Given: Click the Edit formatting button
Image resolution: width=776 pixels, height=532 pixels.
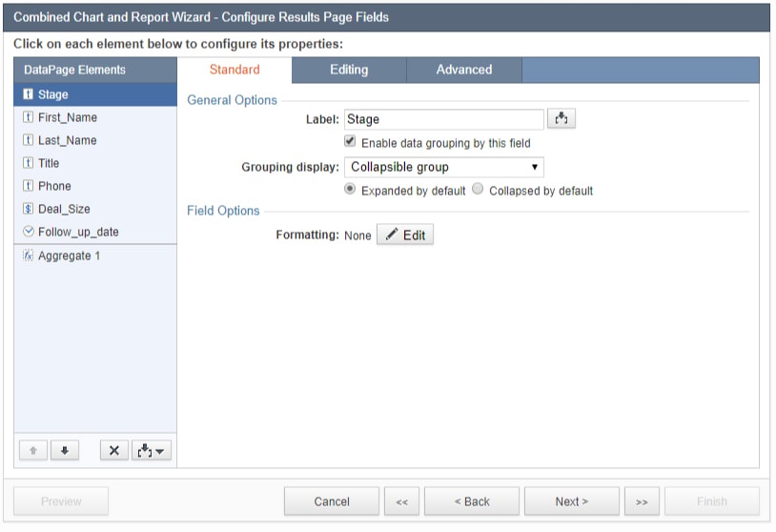Looking at the screenshot, I should click(405, 235).
